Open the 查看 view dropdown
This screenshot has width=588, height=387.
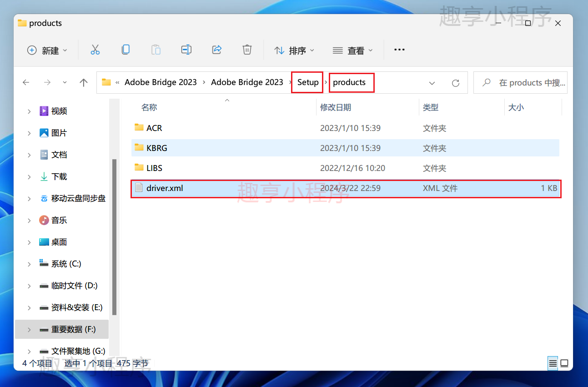[352, 50]
